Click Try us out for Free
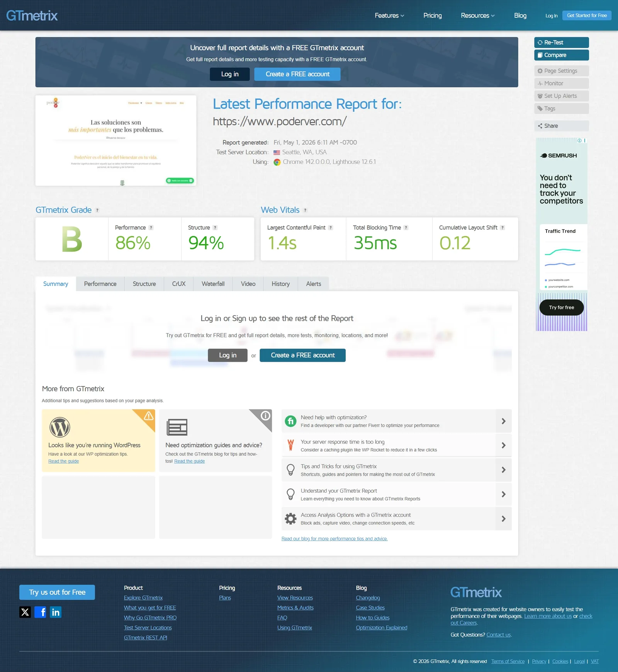Screen dimensions: 618x672 pos(57,592)
